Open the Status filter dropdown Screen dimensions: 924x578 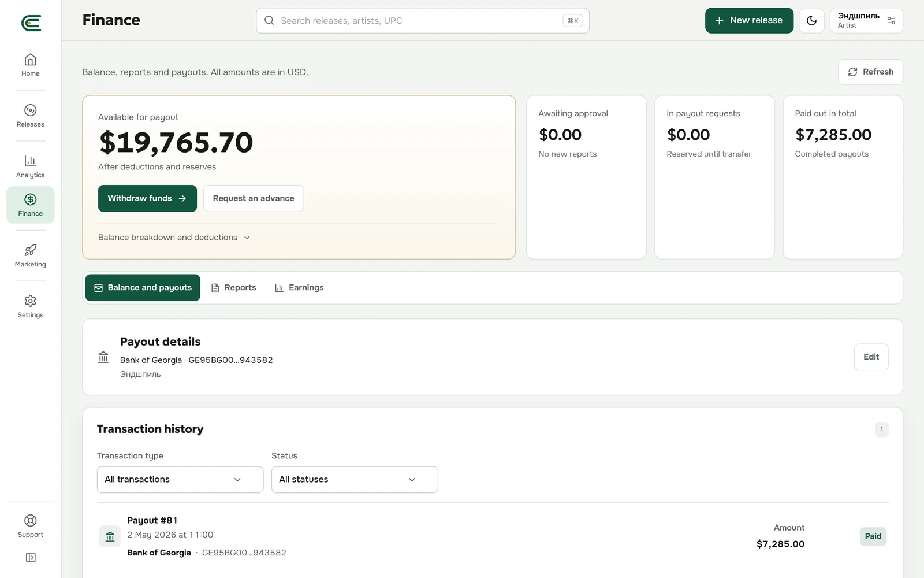tap(355, 480)
